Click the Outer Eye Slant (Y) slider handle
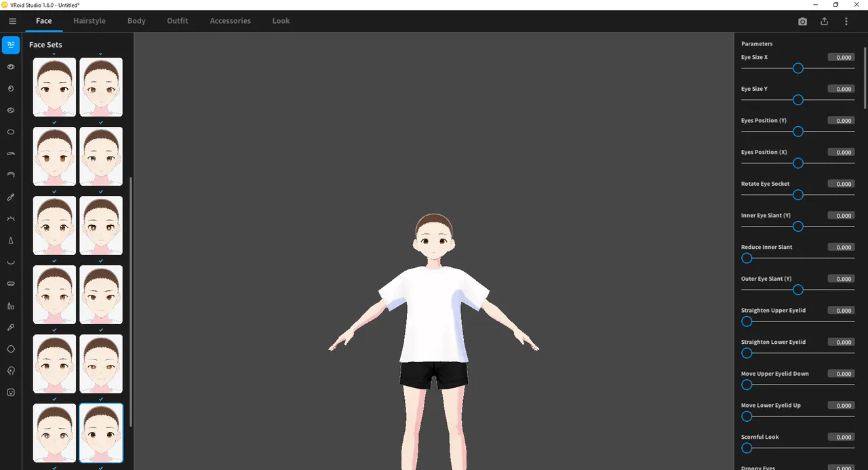 [x=798, y=290]
